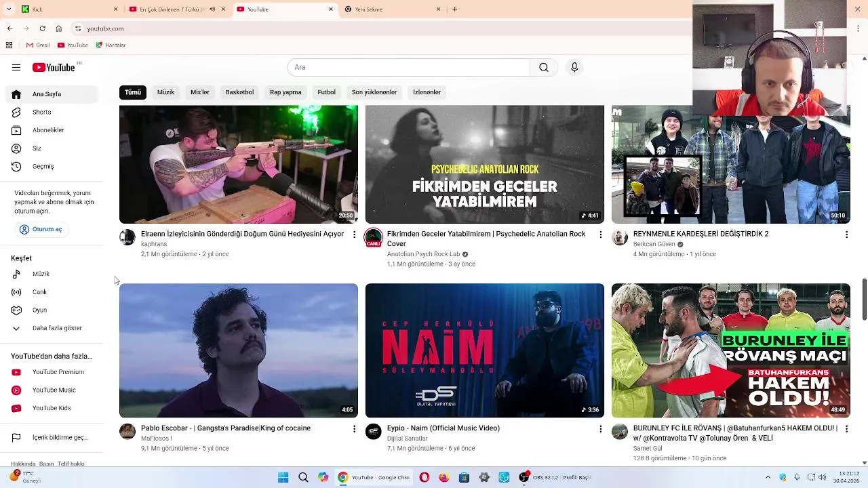Open OBS 32.1.2 from the taskbar
868x488 pixels.
coord(555,477)
